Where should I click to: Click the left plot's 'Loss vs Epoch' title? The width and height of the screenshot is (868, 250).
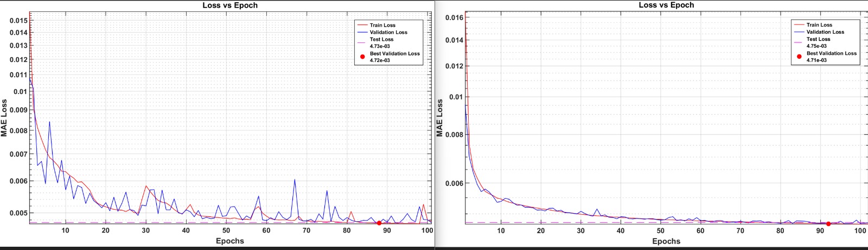click(230, 5)
